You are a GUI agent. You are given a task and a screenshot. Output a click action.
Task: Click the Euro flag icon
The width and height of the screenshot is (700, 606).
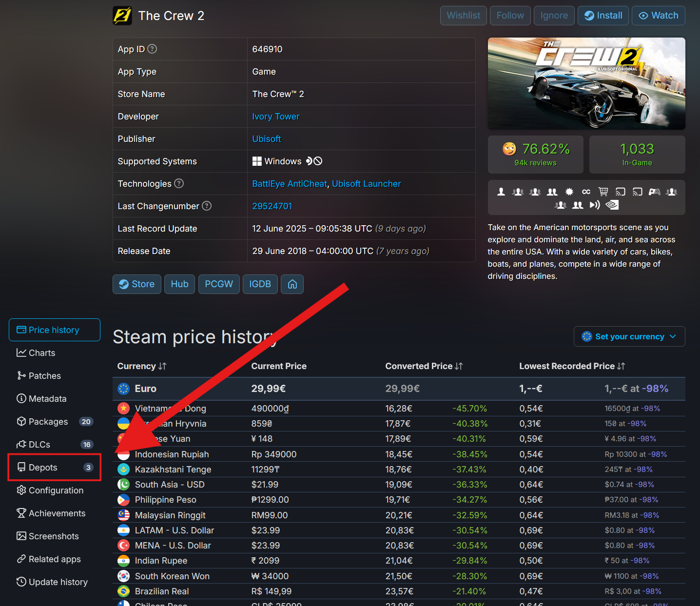124,389
